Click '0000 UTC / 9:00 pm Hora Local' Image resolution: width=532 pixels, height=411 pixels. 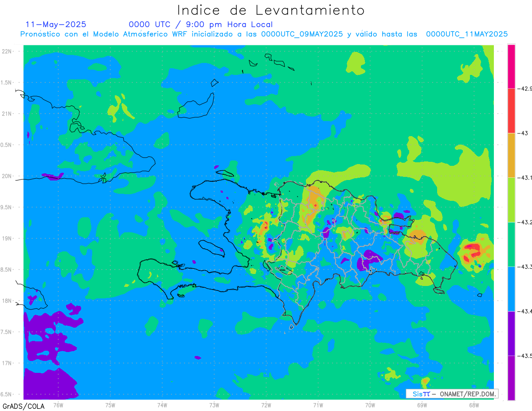[201, 24]
